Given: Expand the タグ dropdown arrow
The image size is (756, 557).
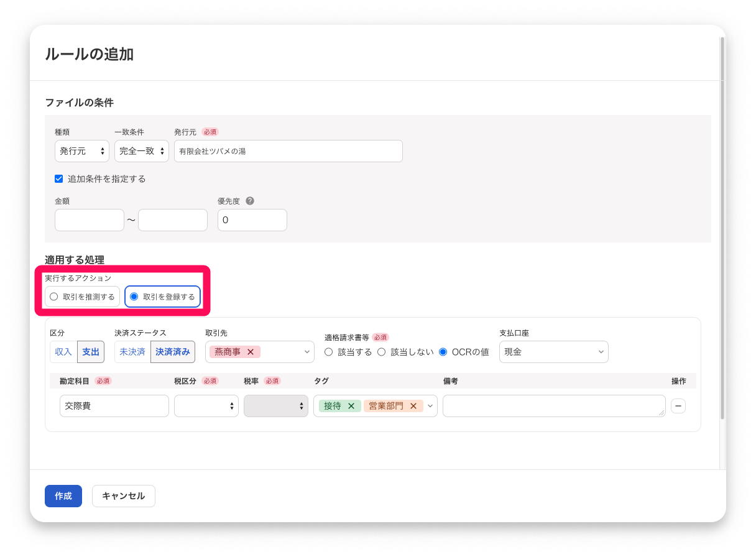Looking at the screenshot, I should pos(430,406).
